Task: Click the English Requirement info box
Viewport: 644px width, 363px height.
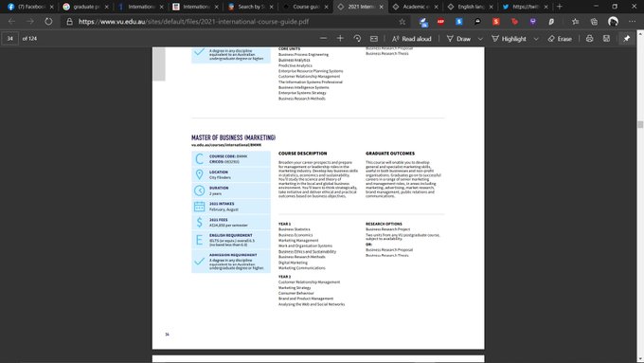Action: pyautogui.click(x=231, y=240)
